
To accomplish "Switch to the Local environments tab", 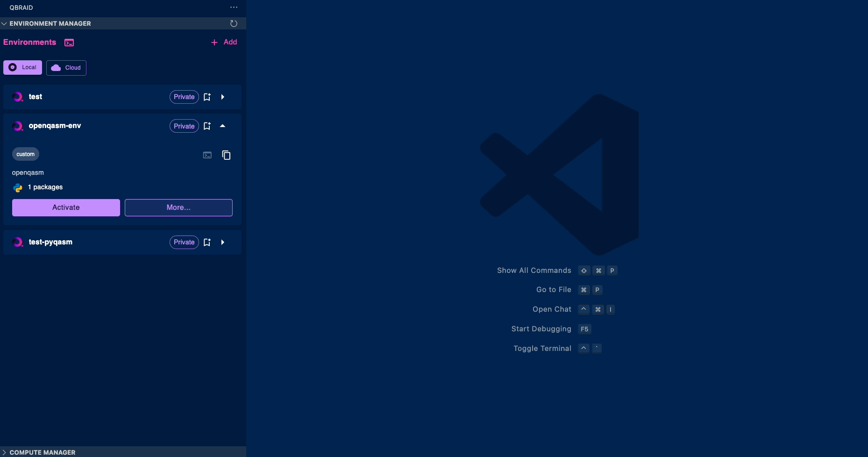I will (x=22, y=67).
